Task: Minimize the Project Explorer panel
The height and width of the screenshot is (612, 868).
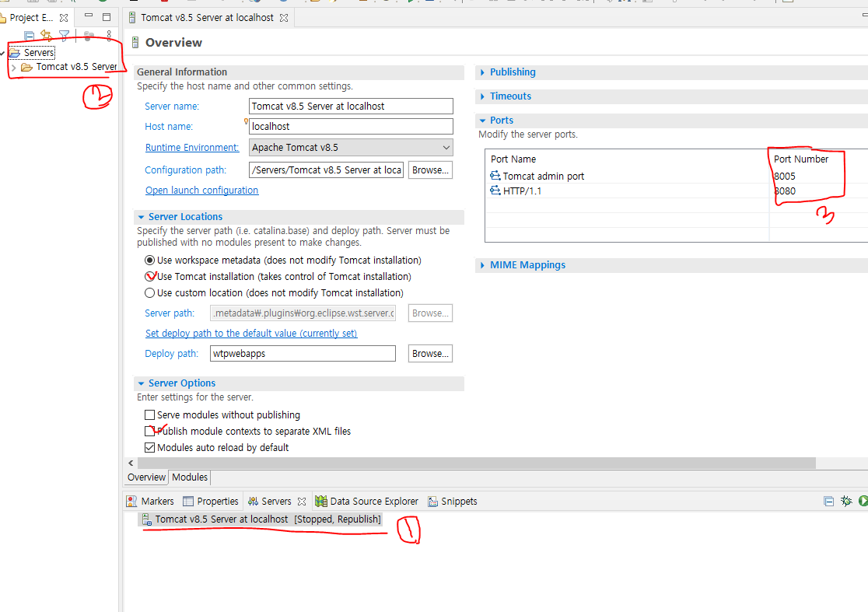Action: click(89, 16)
